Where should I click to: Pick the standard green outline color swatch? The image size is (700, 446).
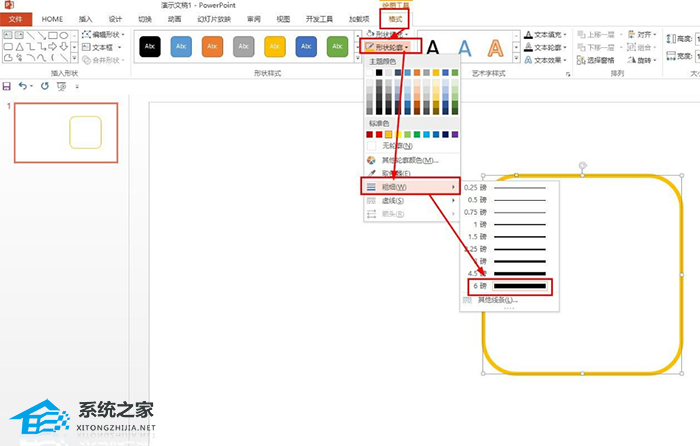click(417, 134)
